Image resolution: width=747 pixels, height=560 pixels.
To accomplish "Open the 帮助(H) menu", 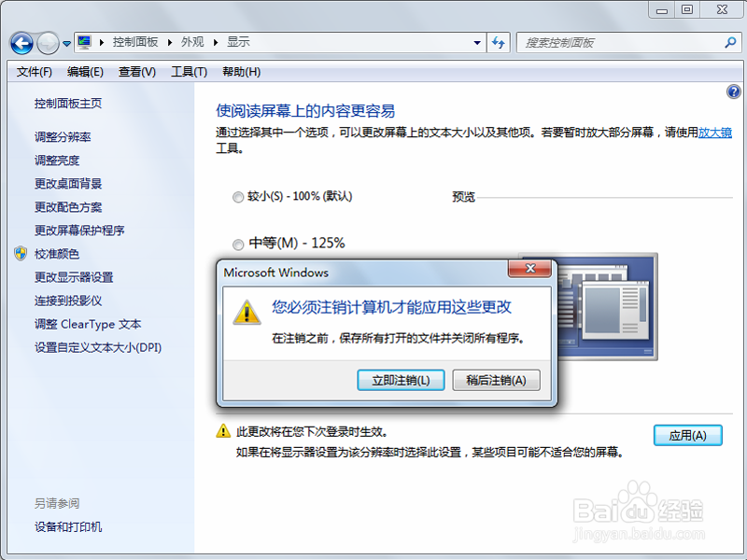I will pos(242,72).
